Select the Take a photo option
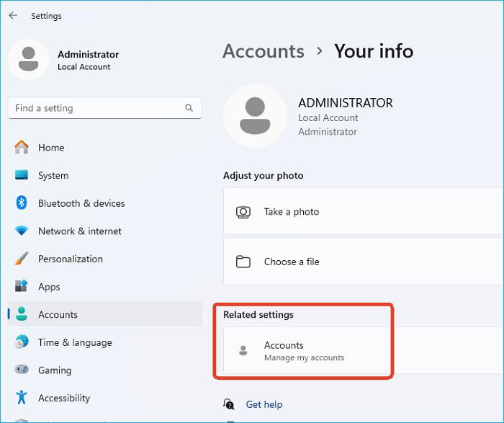This screenshot has width=504, height=423. pyautogui.click(x=291, y=212)
